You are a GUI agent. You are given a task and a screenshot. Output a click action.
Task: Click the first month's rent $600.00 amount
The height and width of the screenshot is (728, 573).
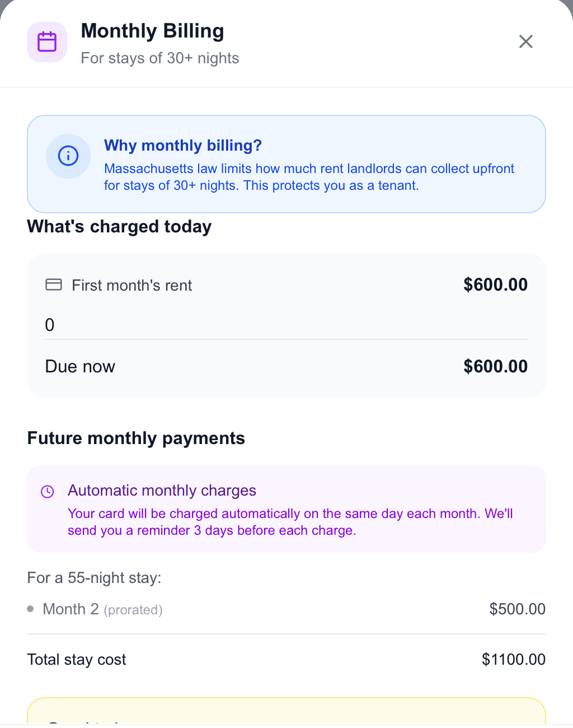[495, 284]
